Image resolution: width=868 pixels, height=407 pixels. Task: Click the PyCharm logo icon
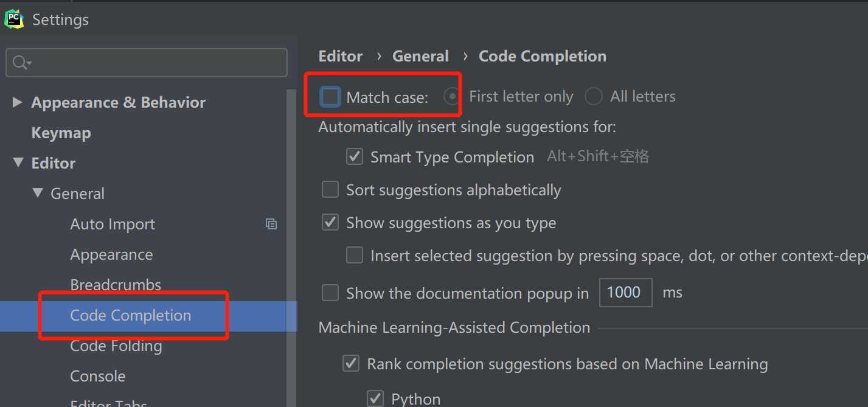point(13,19)
